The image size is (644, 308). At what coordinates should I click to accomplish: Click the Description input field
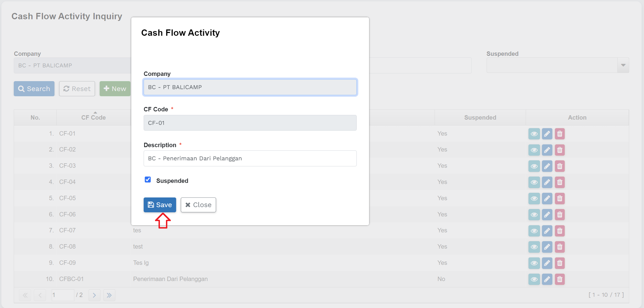(x=250, y=158)
